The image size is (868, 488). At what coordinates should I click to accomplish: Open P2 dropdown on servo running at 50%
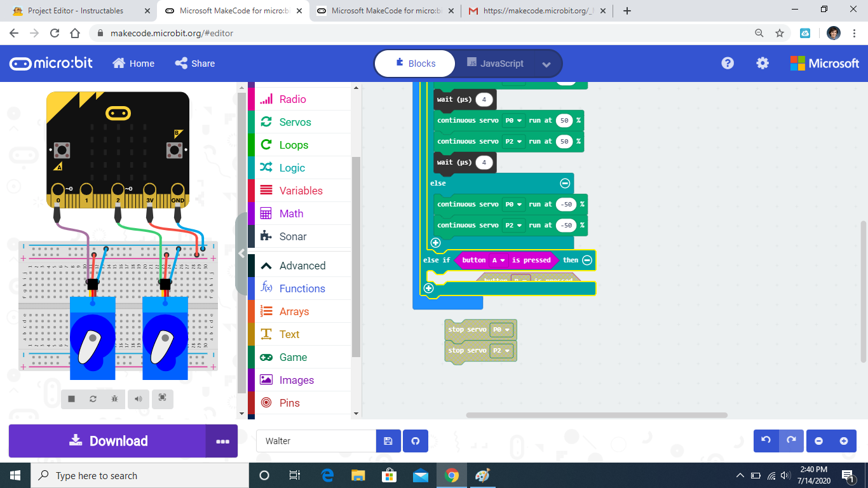pyautogui.click(x=513, y=141)
